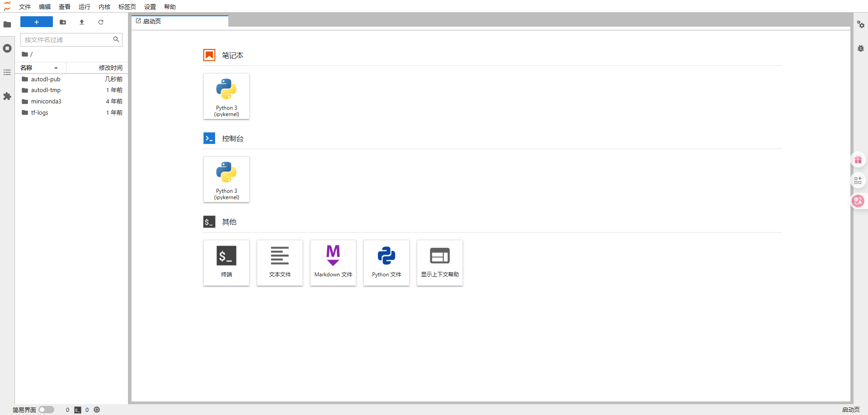Open the 内核 menu
Viewport: 868px width, 415px height.
coord(104,7)
